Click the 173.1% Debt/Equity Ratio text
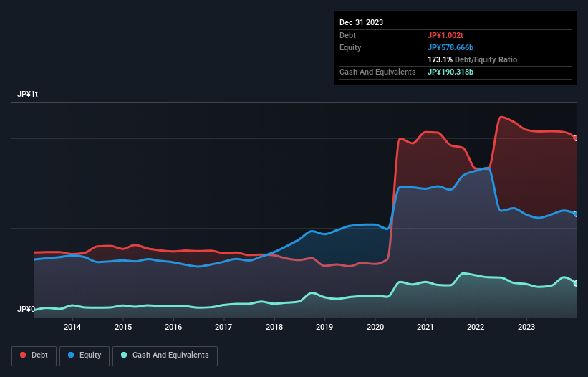Screen dimensions: 588x377 click(472, 59)
